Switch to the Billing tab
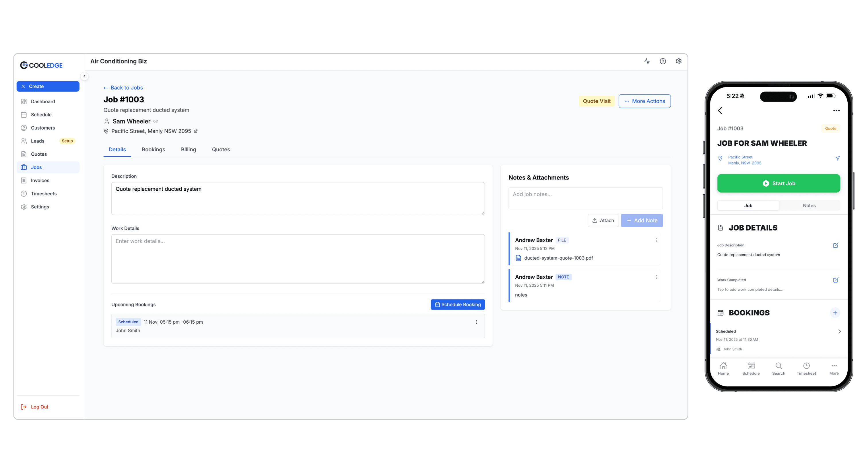The width and height of the screenshot is (868, 473). pyautogui.click(x=188, y=149)
